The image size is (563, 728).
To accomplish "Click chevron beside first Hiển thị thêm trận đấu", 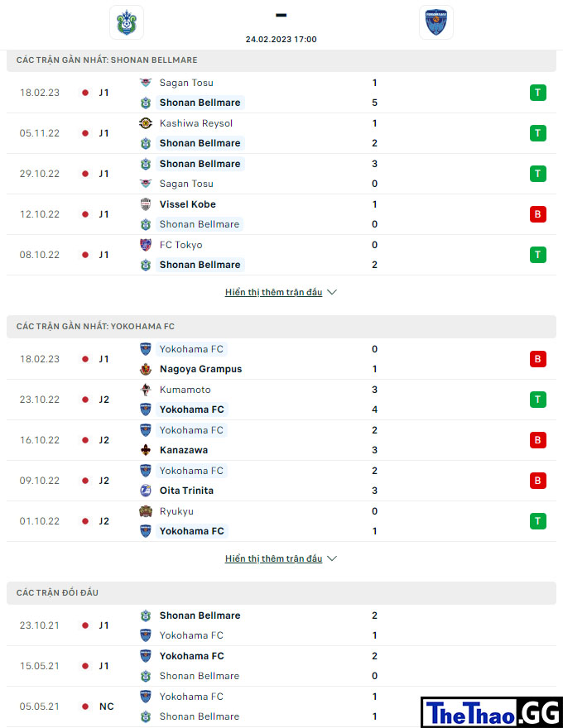I will coord(332,292).
